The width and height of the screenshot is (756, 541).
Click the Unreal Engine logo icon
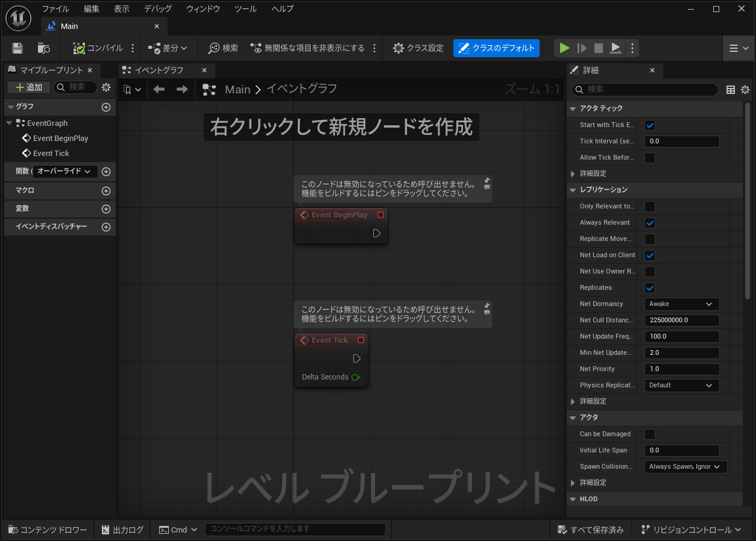click(x=19, y=18)
